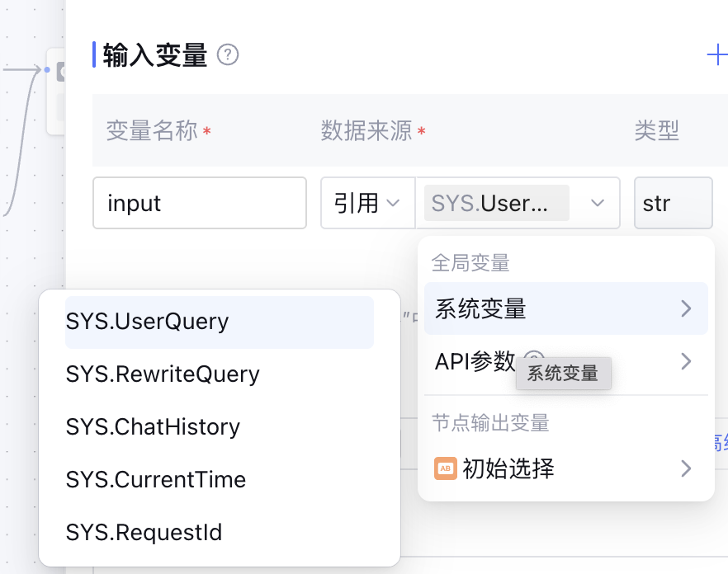The image size is (728, 574).
Task: Add a new input variable with plus icon
Action: click(716, 55)
